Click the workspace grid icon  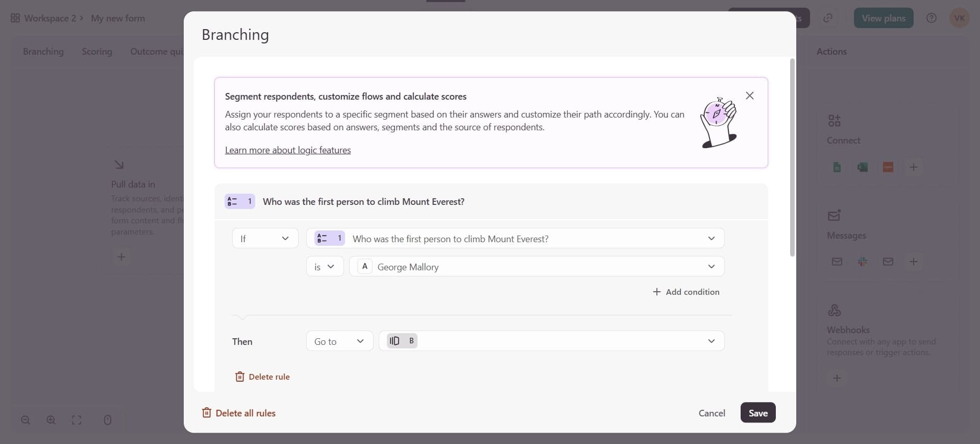tap(15, 18)
